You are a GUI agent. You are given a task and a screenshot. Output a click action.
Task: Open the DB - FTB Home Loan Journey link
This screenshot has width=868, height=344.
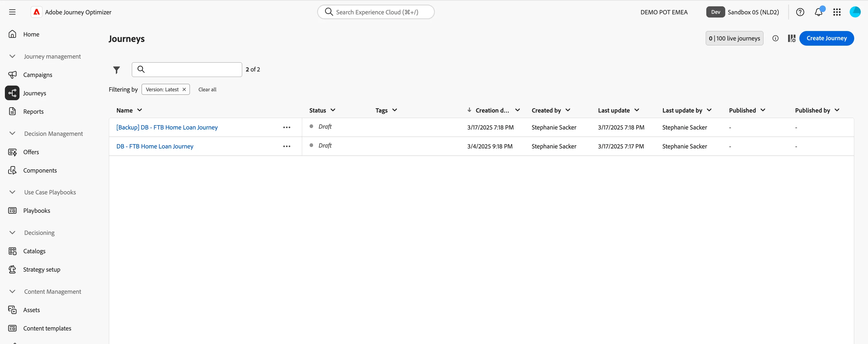[x=155, y=146]
